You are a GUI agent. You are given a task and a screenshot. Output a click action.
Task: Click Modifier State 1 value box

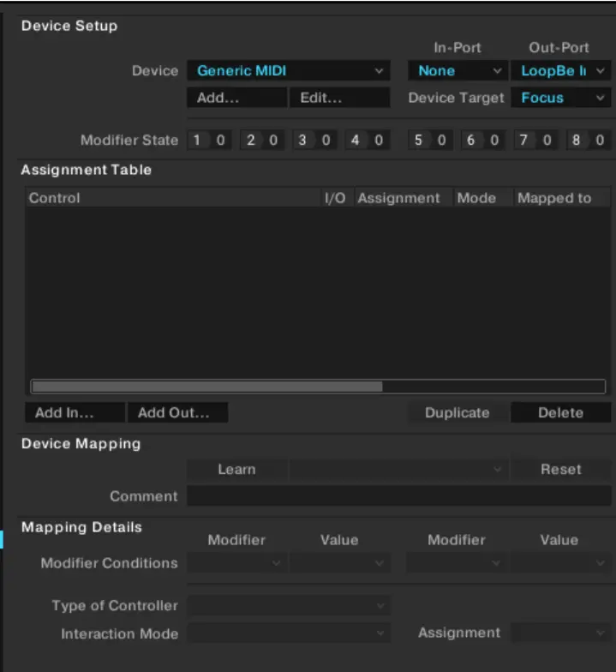(x=220, y=141)
